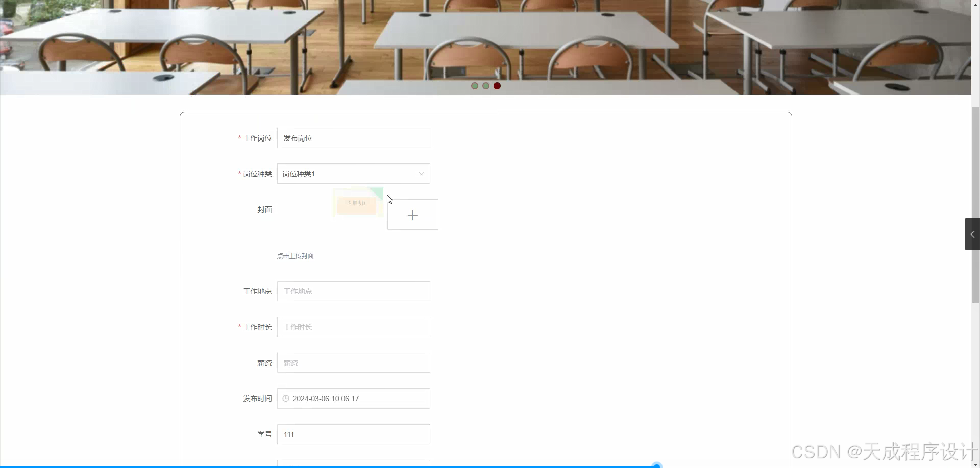This screenshot has width=980, height=468.
Task: Click the 工作岗位 input field
Action: [353, 138]
